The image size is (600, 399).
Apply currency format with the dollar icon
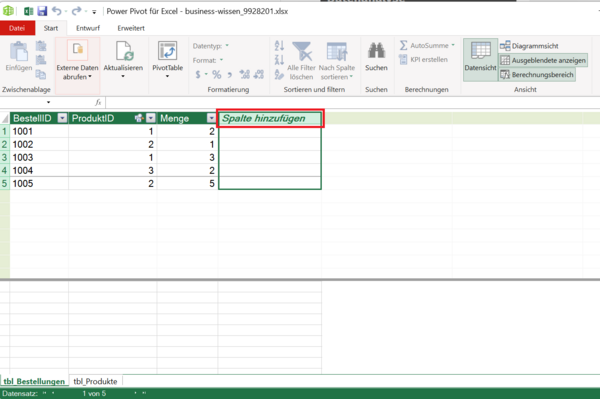(x=198, y=74)
